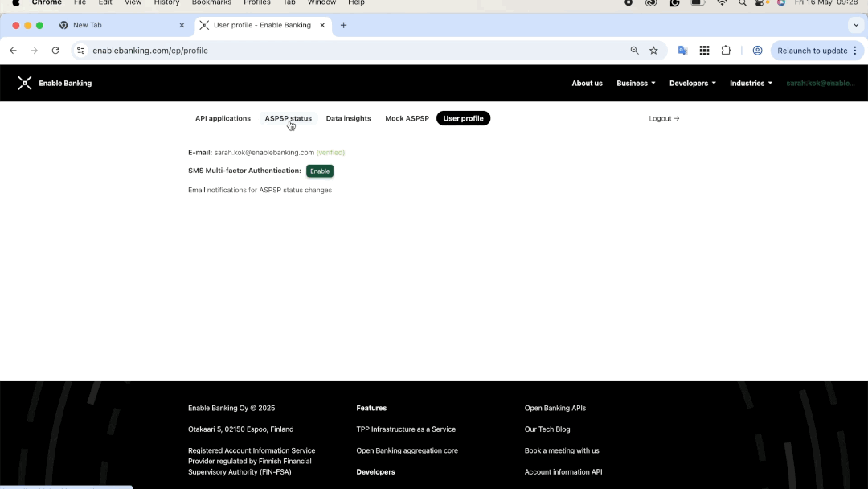Select the User profile tab
Screen dimensions: 868x489
pos(464,118)
